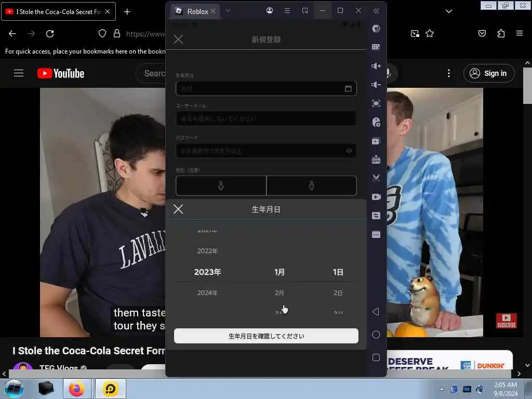Open the synchronizer arrows icon in sidebar
This screenshot has width=532, height=399.
376,216
